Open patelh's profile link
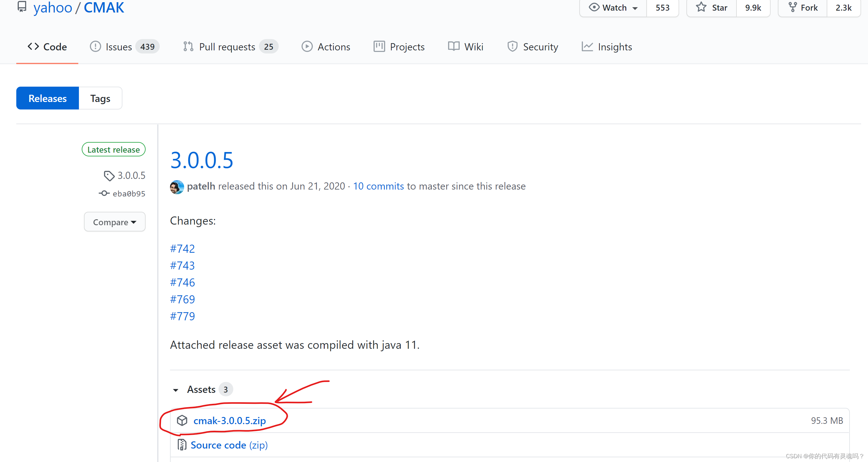The height and width of the screenshot is (462, 868). tap(201, 186)
